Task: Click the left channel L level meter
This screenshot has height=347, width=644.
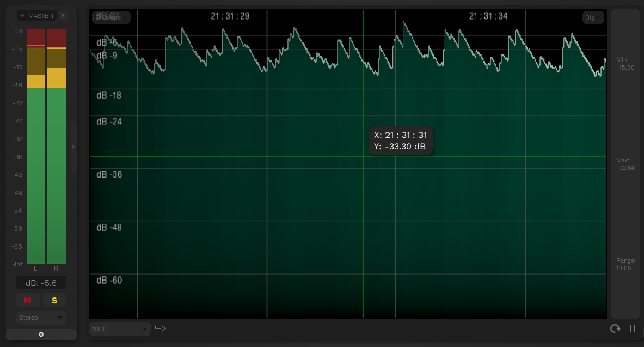Action: (36, 163)
